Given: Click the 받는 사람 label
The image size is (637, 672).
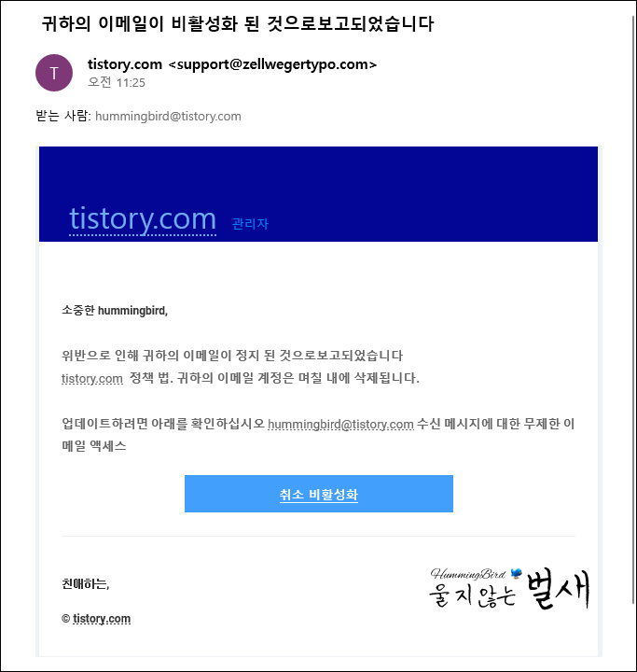Looking at the screenshot, I should tap(63, 116).
